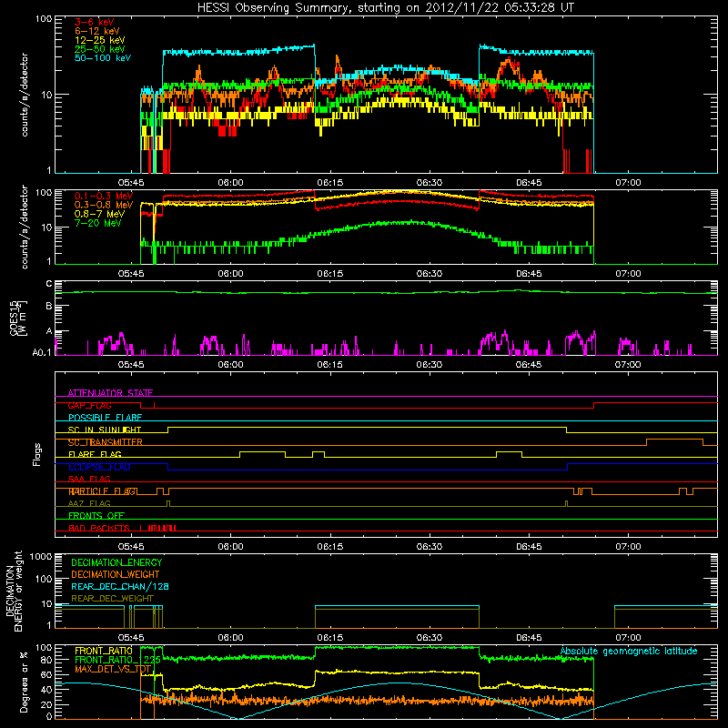Select the SC_IN_SUNLIGHT flag label
728x728 pixels.
point(105,430)
